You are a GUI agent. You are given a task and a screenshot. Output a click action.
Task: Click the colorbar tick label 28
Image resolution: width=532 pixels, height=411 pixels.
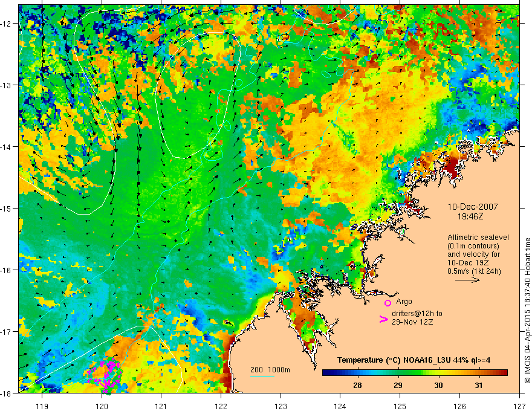pos(357,385)
